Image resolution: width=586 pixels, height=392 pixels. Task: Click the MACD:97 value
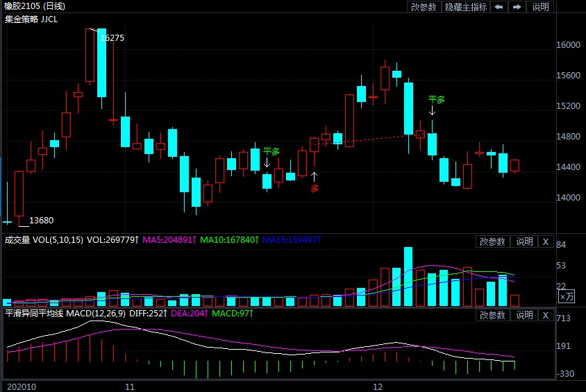233,313
